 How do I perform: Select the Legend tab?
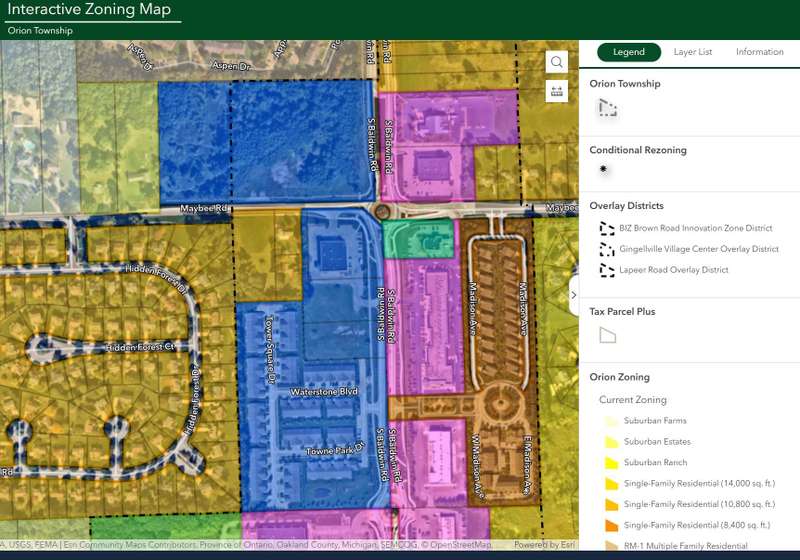629,52
